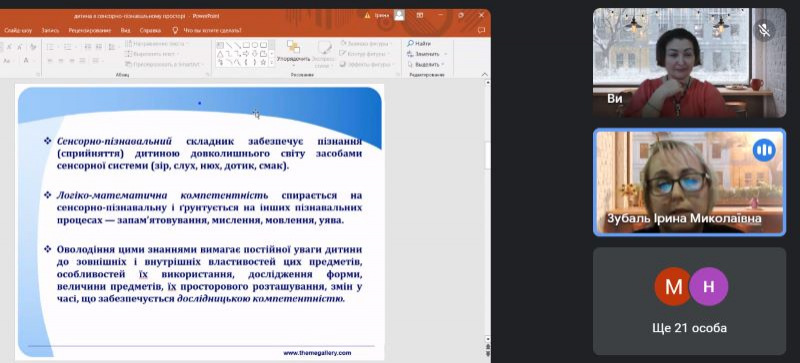The image size is (800, 363).
Task: Select the star shape in shapes gallery
Action: tap(263, 62)
